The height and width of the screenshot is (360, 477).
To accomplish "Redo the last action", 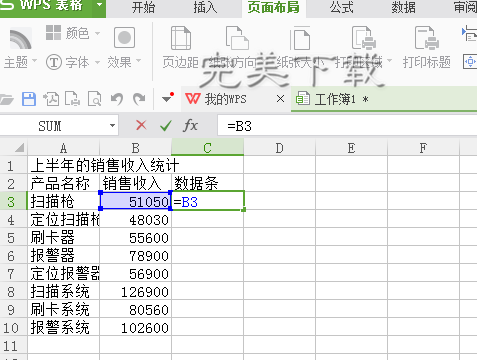I will click(139, 99).
